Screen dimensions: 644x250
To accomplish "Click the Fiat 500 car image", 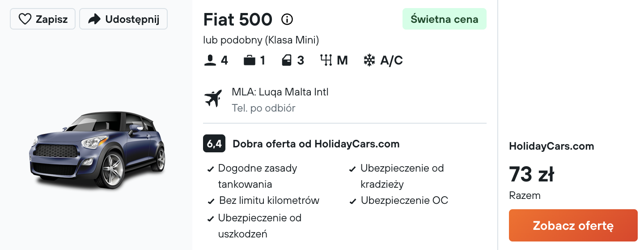I will 97,149.
